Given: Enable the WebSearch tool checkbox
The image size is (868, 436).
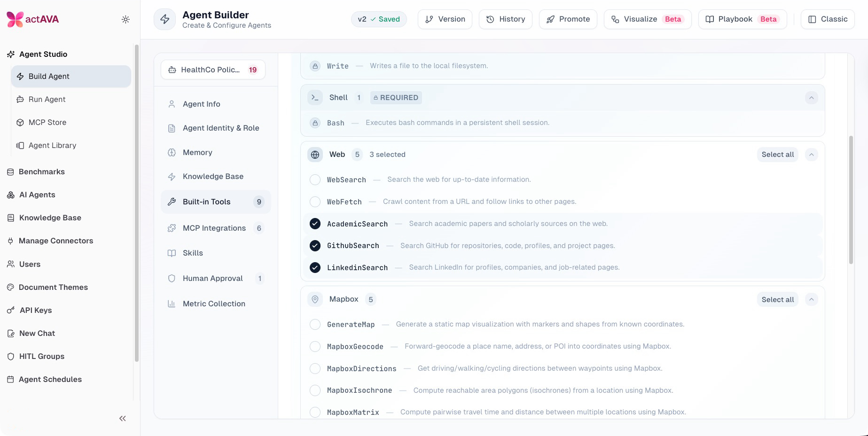Looking at the screenshot, I should 315,179.
